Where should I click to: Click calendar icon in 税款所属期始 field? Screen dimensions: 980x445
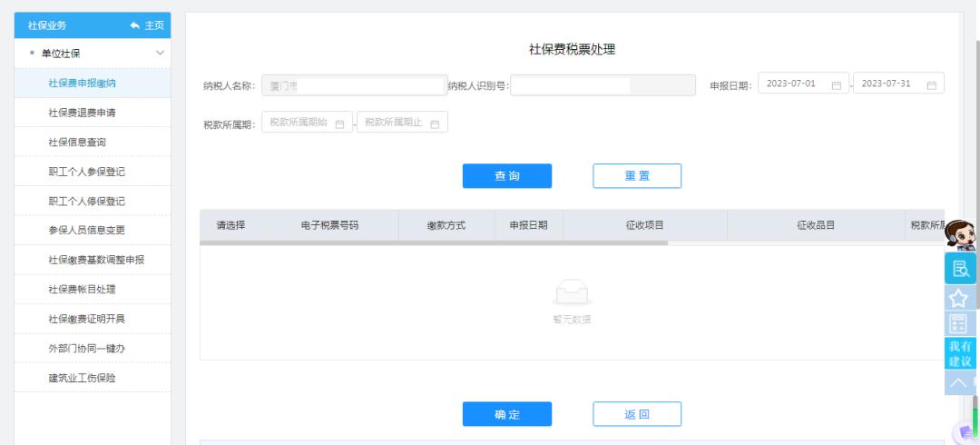pos(340,124)
